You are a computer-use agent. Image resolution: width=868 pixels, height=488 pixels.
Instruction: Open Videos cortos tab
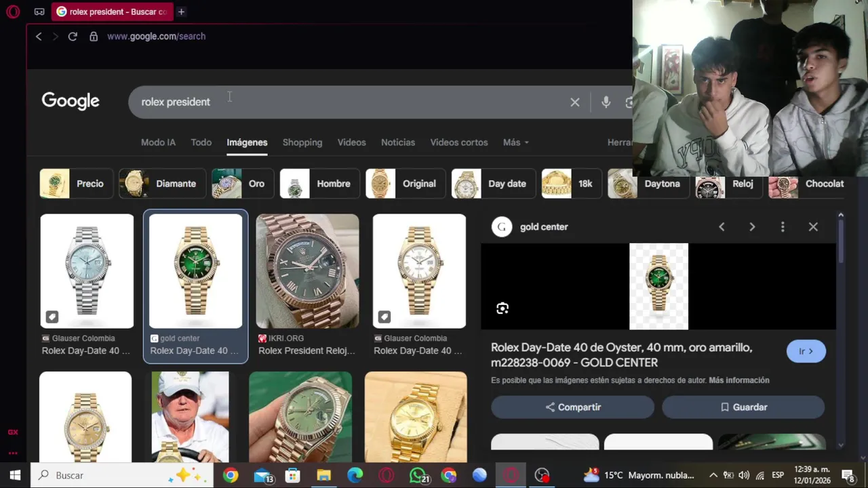tap(459, 142)
